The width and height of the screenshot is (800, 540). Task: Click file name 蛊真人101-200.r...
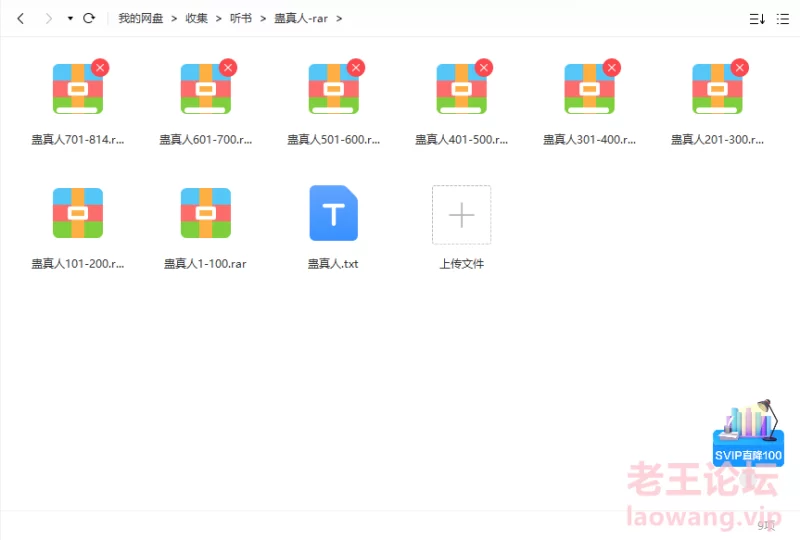[x=78, y=263]
